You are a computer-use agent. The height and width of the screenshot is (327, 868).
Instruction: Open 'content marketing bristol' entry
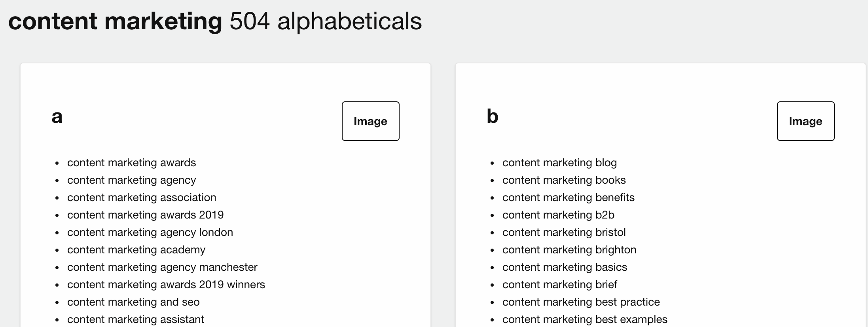click(x=564, y=232)
